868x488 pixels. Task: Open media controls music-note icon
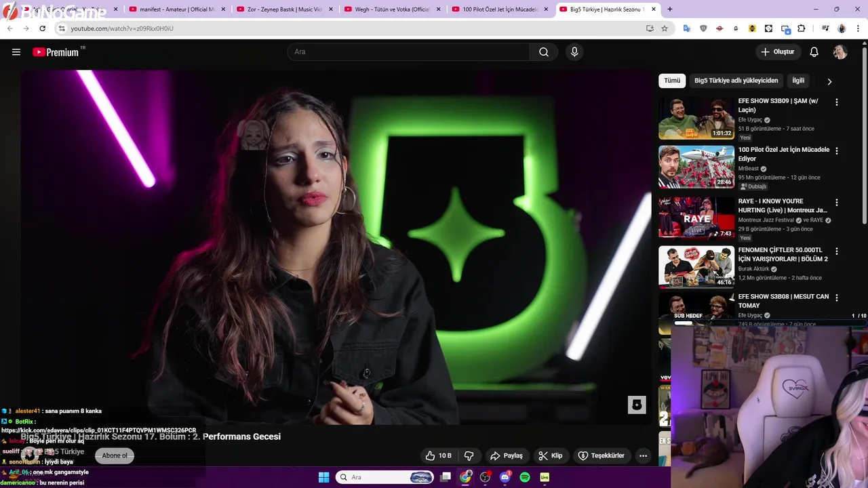[x=825, y=28]
